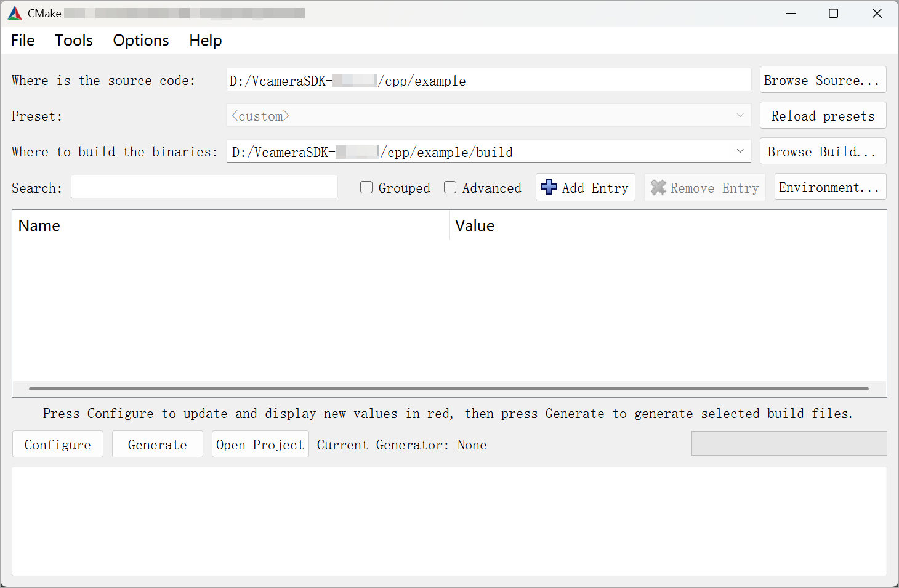Click the Open Project button
This screenshot has width=899, height=588.
[x=260, y=445]
